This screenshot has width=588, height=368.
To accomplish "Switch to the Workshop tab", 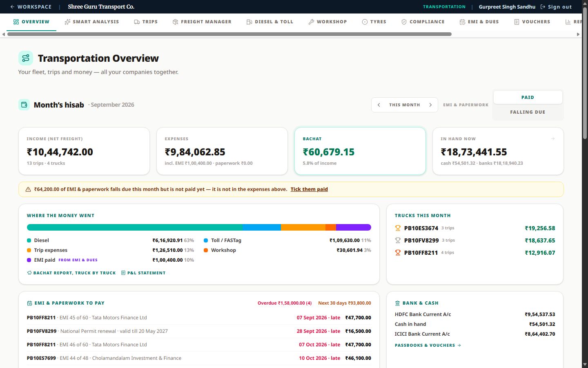I will coord(327,22).
